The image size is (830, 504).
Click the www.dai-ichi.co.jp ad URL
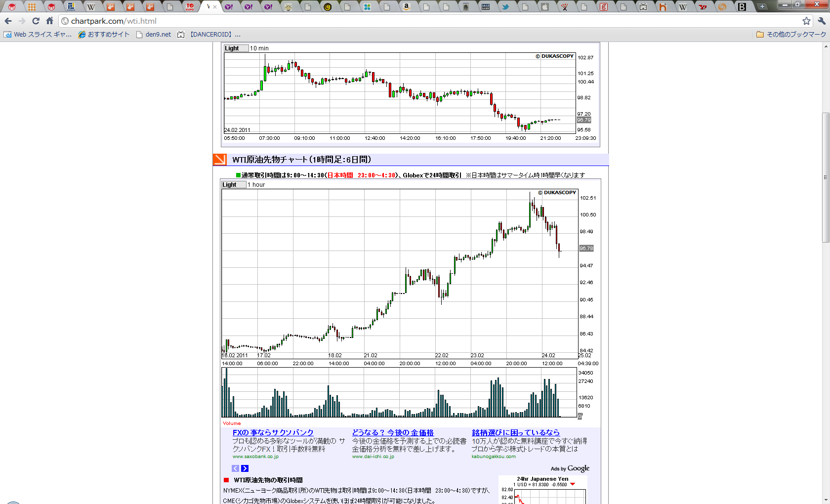click(x=373, y=457)
